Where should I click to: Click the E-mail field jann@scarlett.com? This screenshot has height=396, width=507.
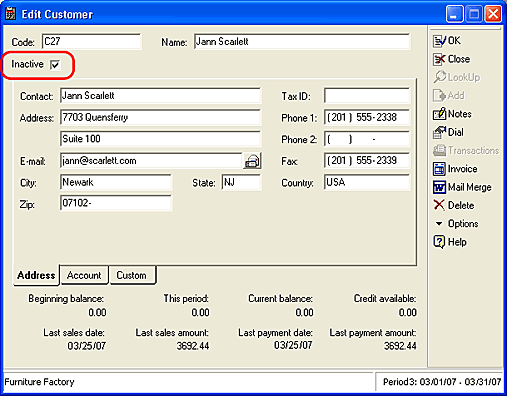click(x=151, y=161)
